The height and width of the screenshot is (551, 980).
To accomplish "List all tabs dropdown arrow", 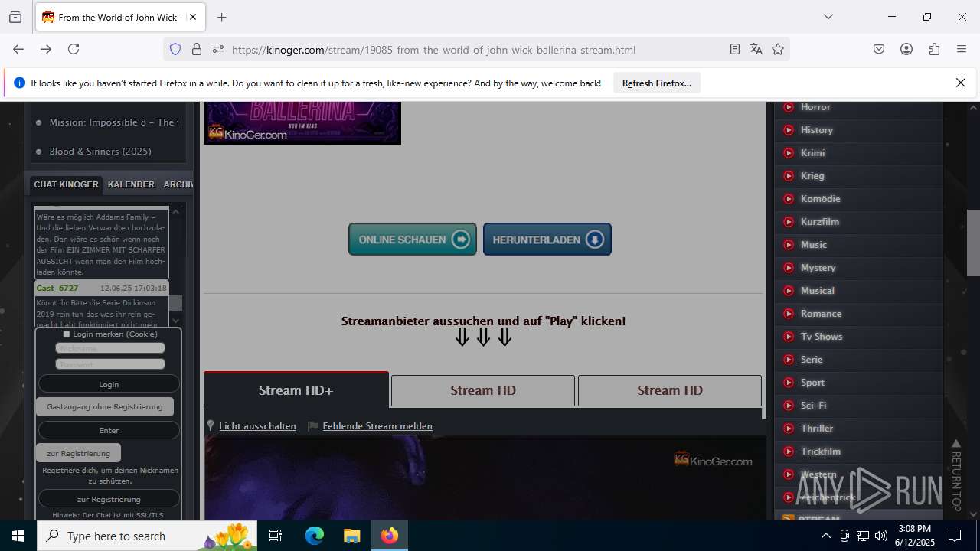I will pos(828,17).
